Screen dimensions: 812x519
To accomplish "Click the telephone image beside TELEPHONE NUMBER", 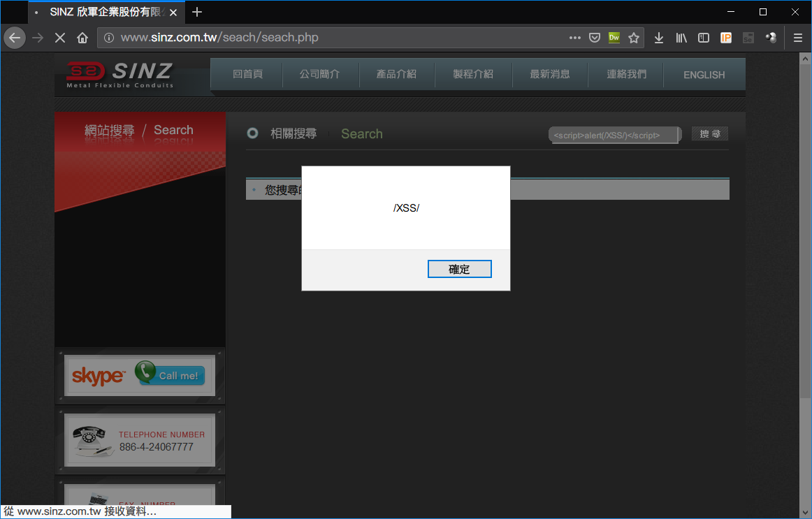I will [x=92, y=441].
